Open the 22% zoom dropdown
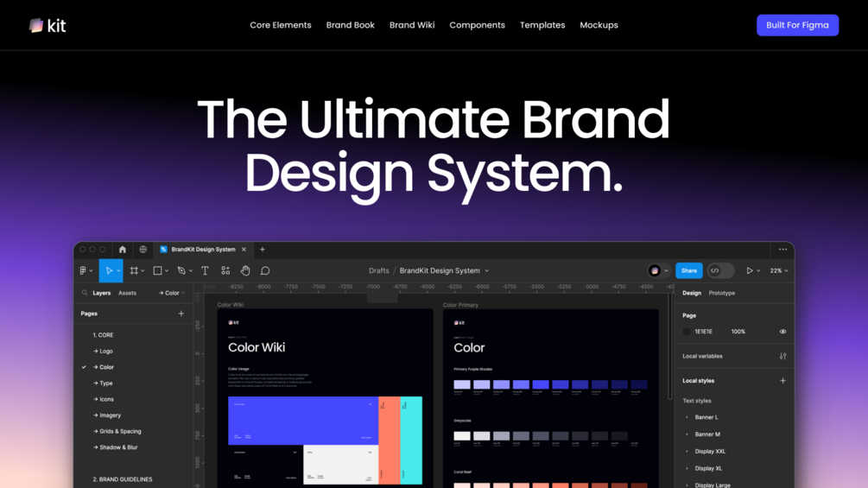Image resolution: width=868 pixels, height=488 pixels. (779, 270)
